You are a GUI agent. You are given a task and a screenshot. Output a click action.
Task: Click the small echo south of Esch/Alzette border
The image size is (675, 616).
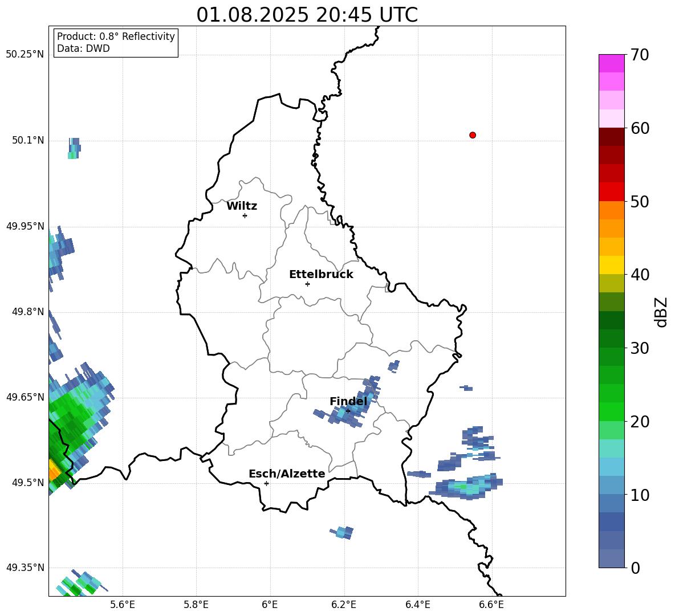point(342,533)
